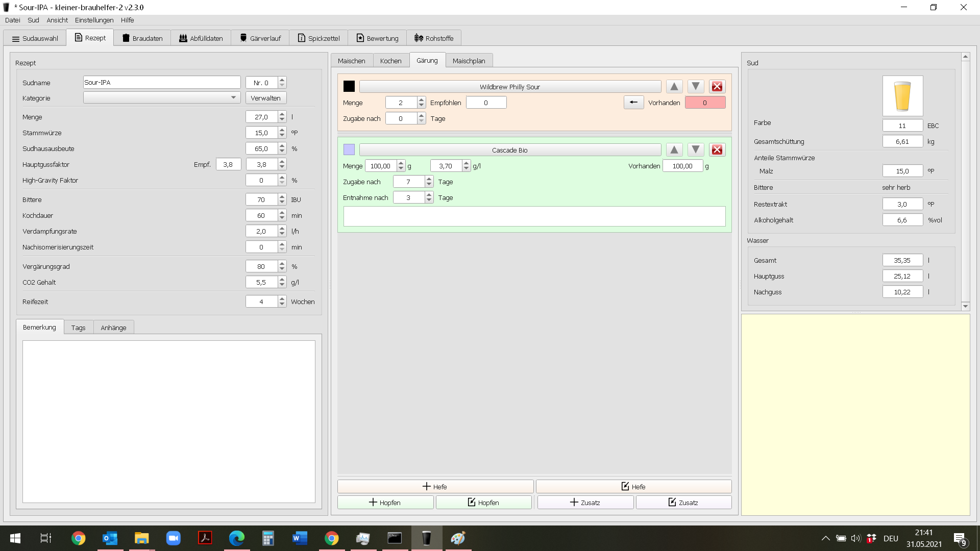Viewport: 980px width, 551px height.
Task: Move Cascade Bio hop entry up
Action: [674, 150]
